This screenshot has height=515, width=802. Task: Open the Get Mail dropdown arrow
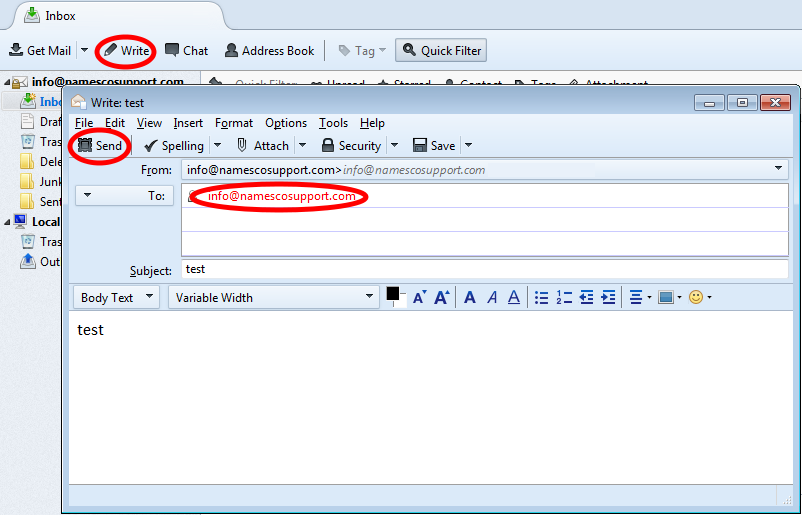click(84, 50)
